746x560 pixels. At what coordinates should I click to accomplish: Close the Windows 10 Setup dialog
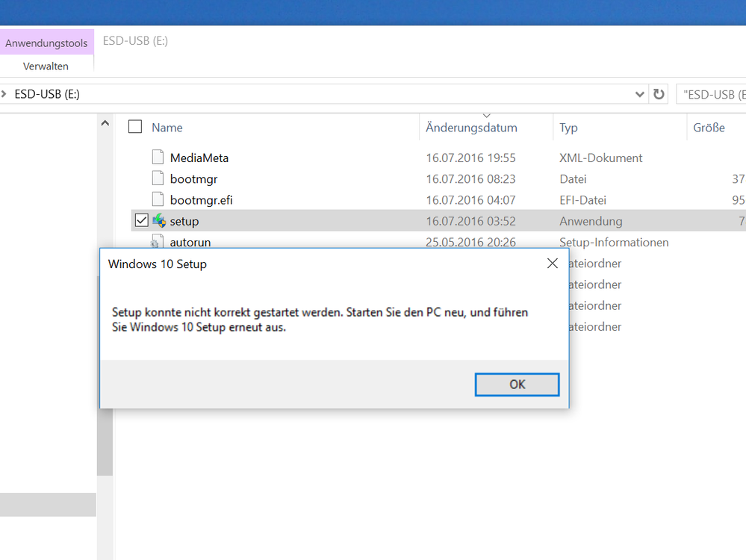(552, 264)
